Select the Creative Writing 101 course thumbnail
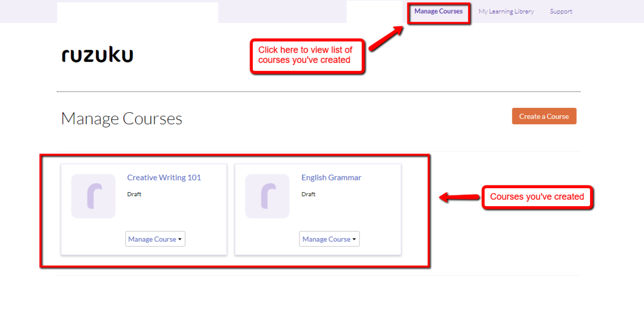644x314 pixels. pos(93,196)
